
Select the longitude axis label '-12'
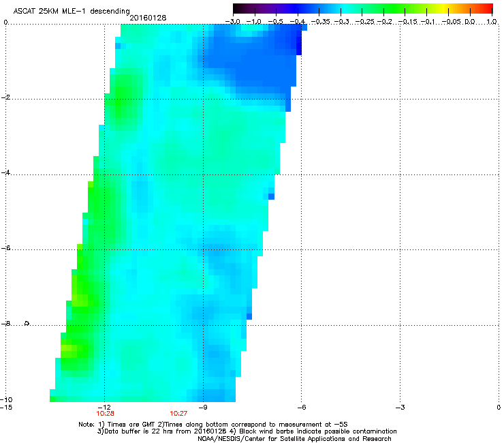pos(104,408)
